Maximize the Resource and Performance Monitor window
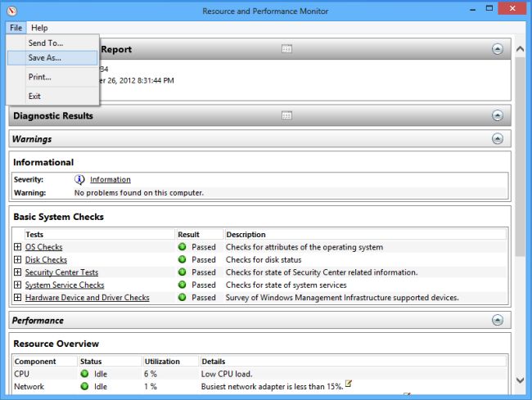Viewport: 532px width, 400px height. (x=489, y=8)
